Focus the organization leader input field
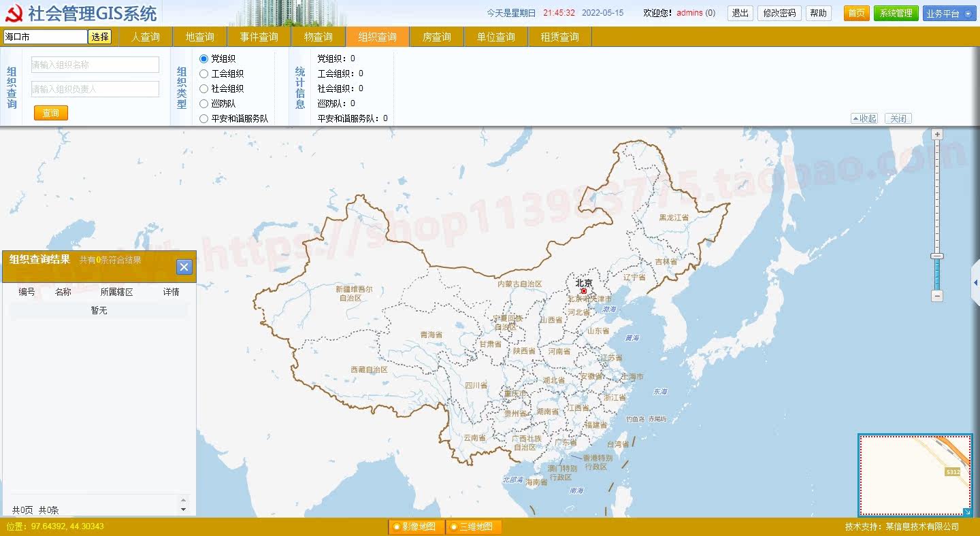Viewport: 980px width, 536px height. [95, 89]
